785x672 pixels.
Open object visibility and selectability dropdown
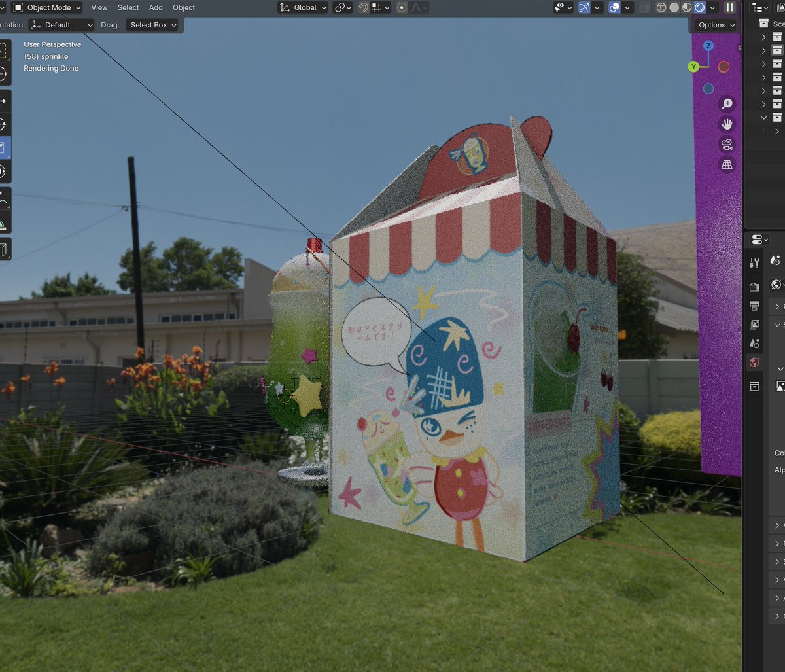click(563, 8)
